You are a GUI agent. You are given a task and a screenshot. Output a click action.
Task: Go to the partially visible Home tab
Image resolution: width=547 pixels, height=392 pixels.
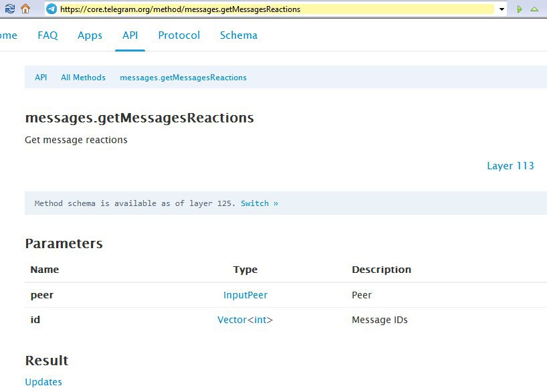9,35
